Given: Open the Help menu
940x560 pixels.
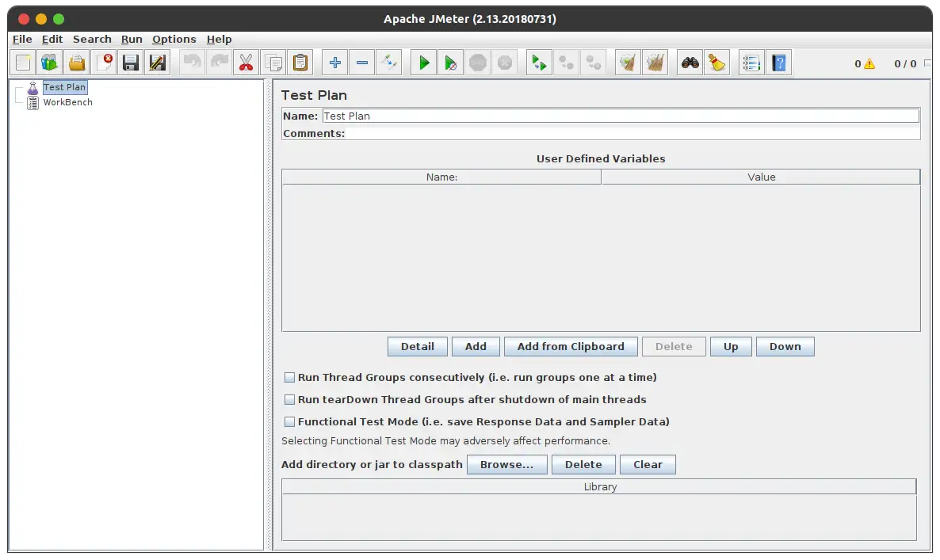Looking at the screenshot, I should [219, 39].
